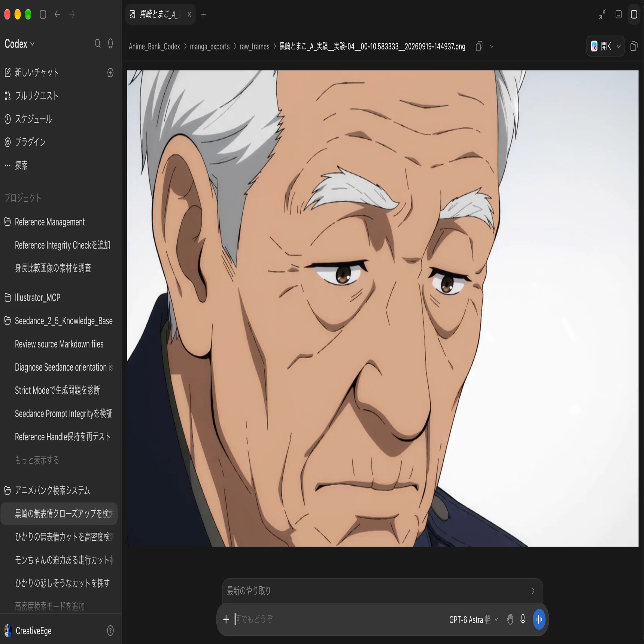Click the plus icon beside 新しいチャット
Image resolution: width=644 pixels, height=644 pixels.
[110, 73]
